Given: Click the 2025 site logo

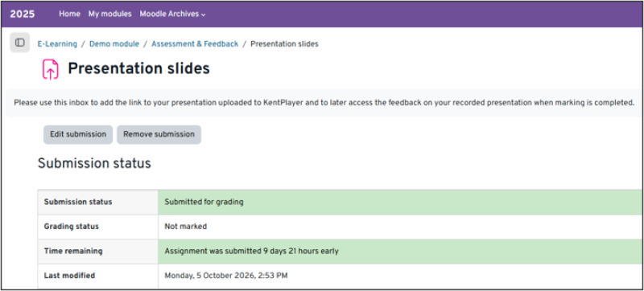Looking at the screenshot, I should (23, 14).
